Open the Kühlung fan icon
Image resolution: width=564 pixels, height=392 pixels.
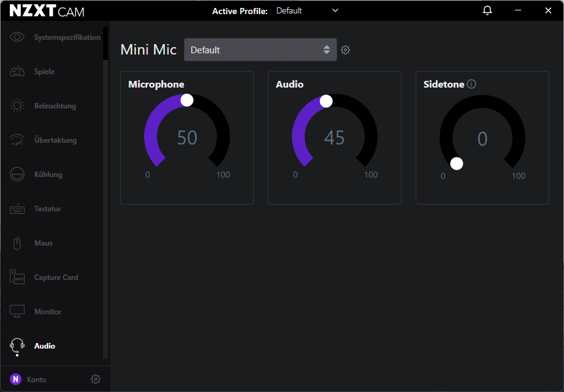(17, 175)
